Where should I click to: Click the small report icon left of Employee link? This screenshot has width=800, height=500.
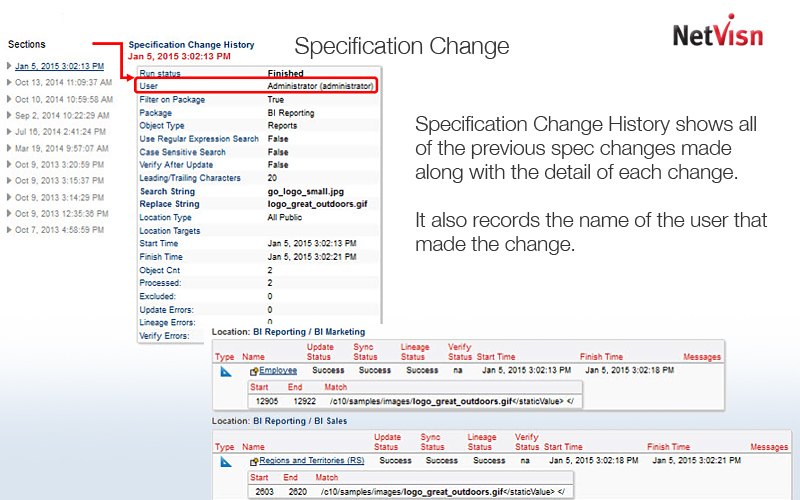(x=254, y=371)
